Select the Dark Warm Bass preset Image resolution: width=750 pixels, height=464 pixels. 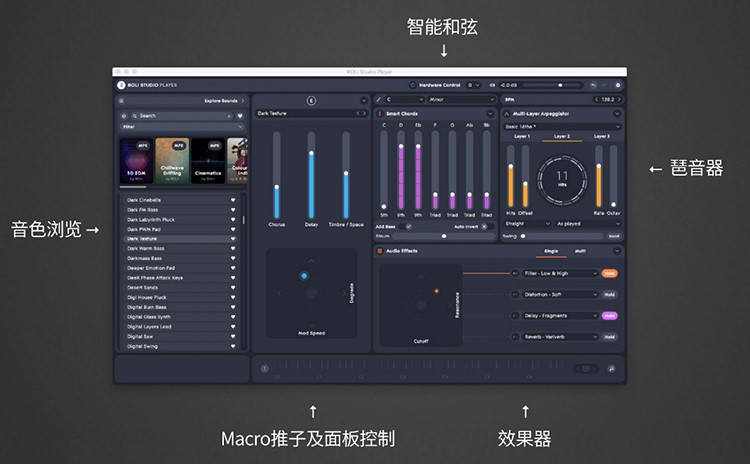[147, 247]
